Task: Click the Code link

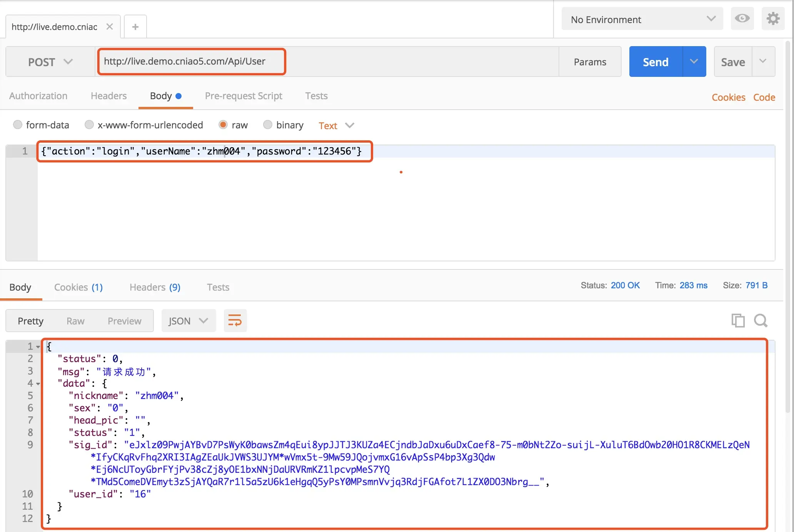Action: 764,97
